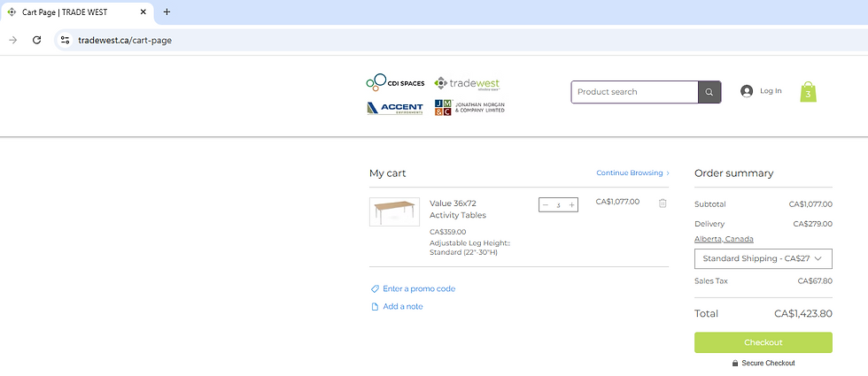Click the Order summary heading
The height and width of the screenshot is (376, 868).
point(733,173)
